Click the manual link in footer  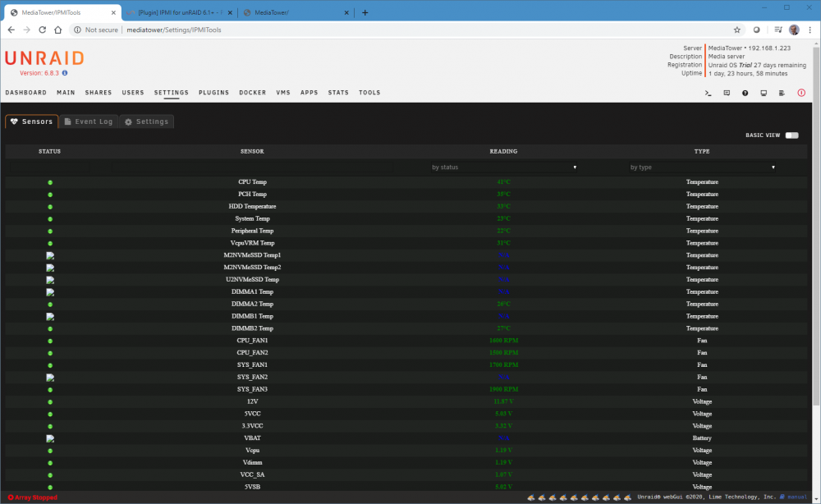pos(797,497)
